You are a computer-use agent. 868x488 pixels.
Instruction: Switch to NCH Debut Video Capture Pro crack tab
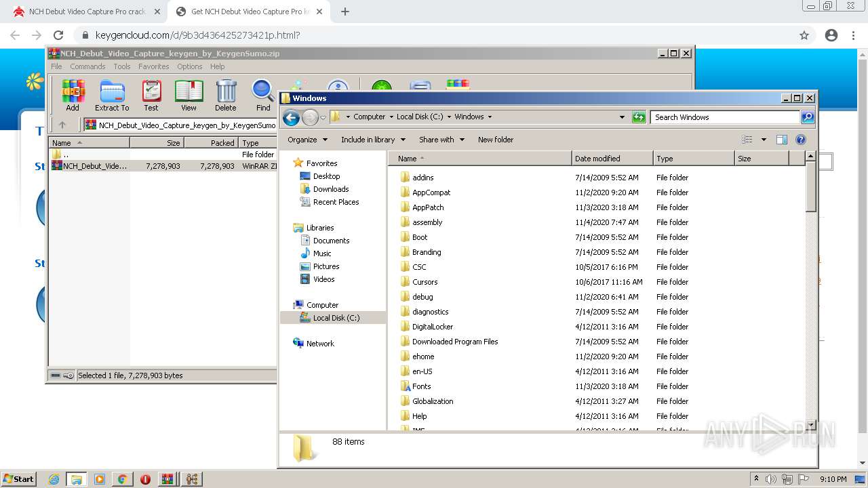(x=87, y=12)
